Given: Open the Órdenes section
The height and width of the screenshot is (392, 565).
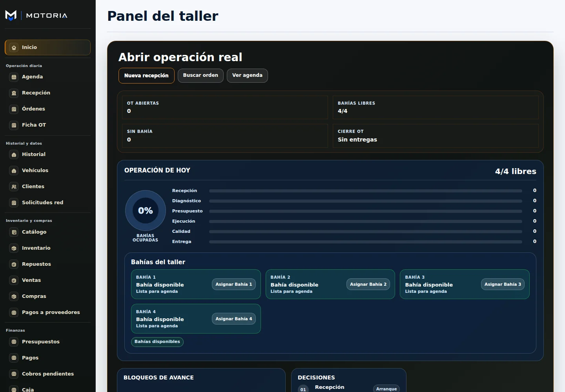Looking at the screenshot, I should (x=47, y=109).
